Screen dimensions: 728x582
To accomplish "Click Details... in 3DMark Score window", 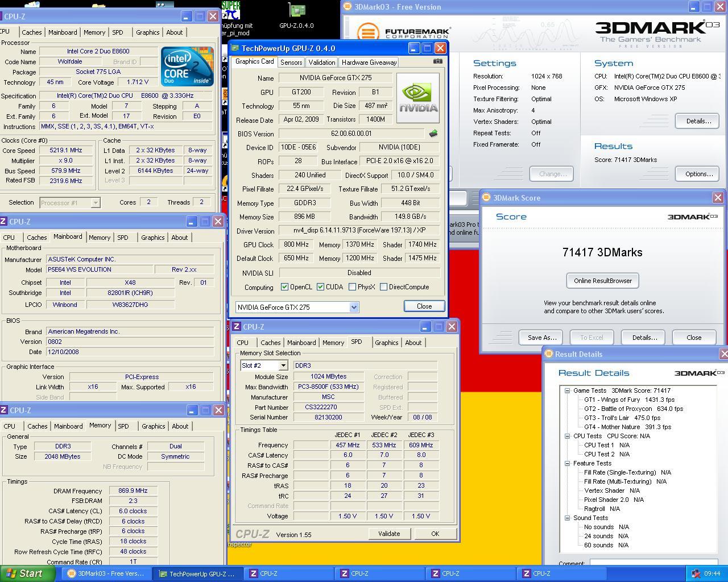I will pos(644,338).
